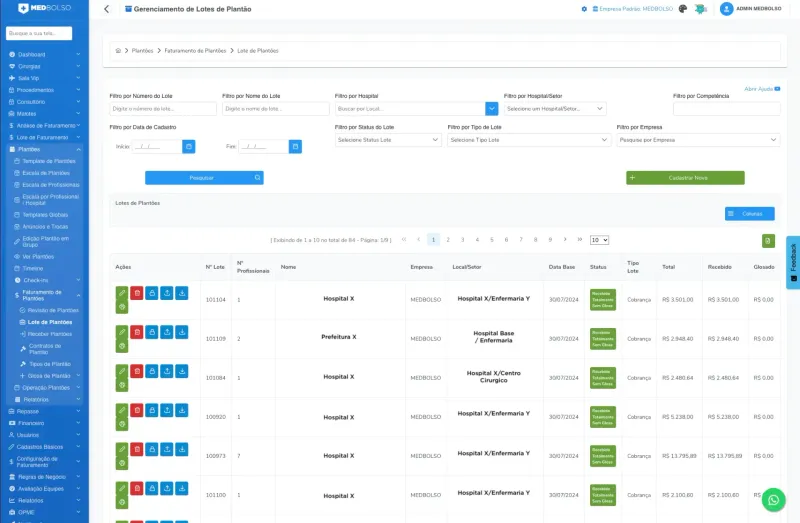Open the Selecione Tipo Lote dropdown
Image resolution: width=800 pixels, height=523 pixels.
[x=529, y=140]
